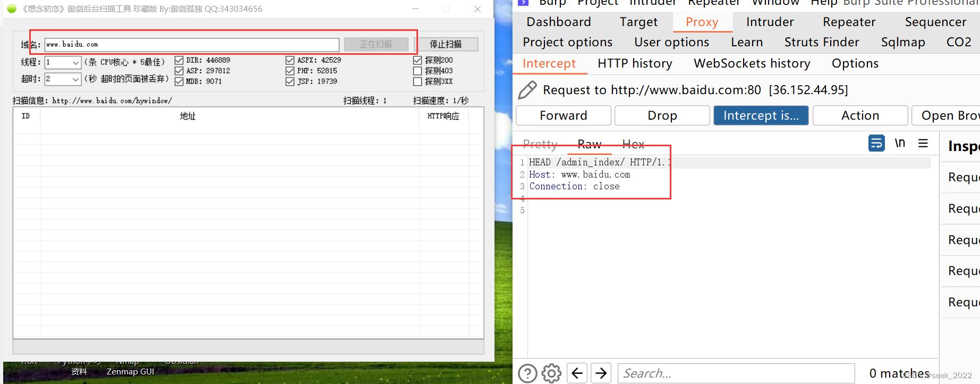The image size is (980, 384).
Task: Click the Connection: close header line
Action: click(575, 186)
